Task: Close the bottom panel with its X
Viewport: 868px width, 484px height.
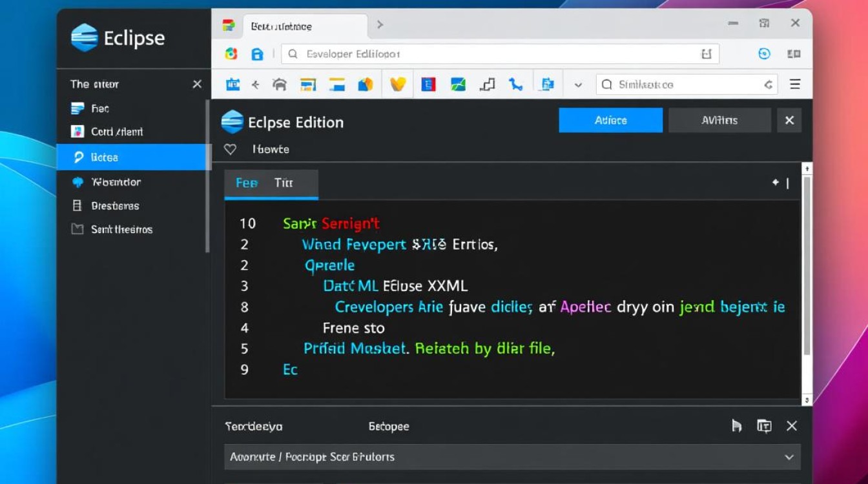Action: click(x=792, y=426)
